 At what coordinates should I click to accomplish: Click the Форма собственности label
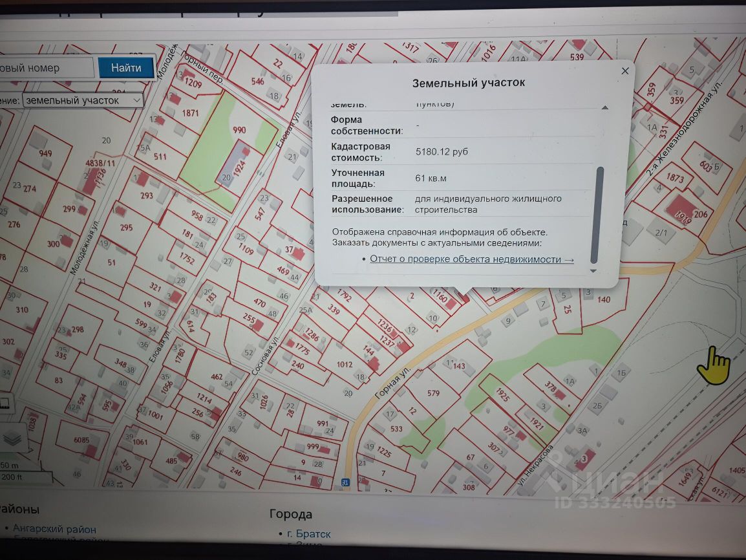(367, 125)
